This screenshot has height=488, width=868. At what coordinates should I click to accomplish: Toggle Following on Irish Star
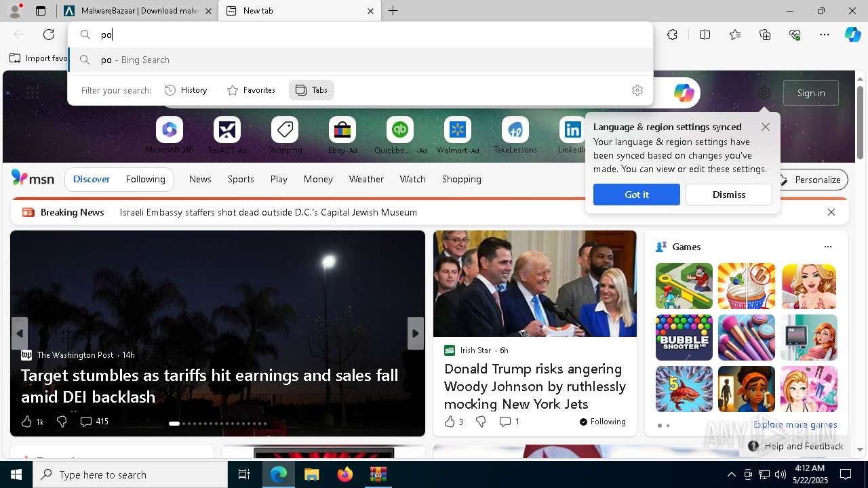pyautogui.click(x=602, y=422)
